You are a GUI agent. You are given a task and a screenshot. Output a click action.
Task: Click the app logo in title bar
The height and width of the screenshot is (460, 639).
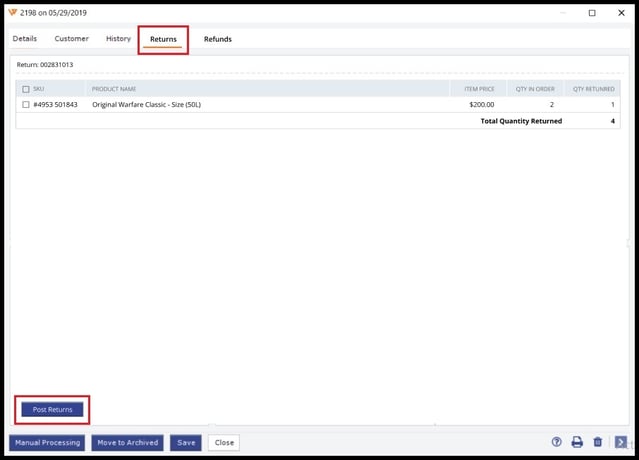[x=13, y=13]
